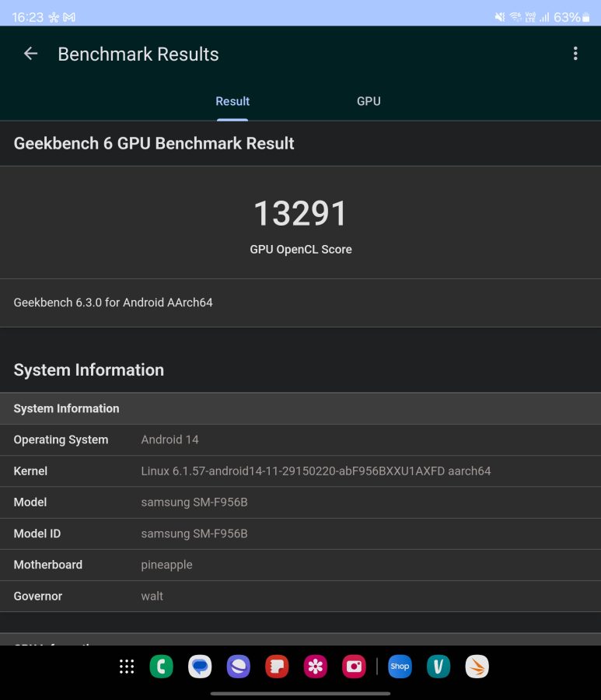Screen dimensions: 601x700
Task: Tap the 63% battery indicator
Action: 571,17
